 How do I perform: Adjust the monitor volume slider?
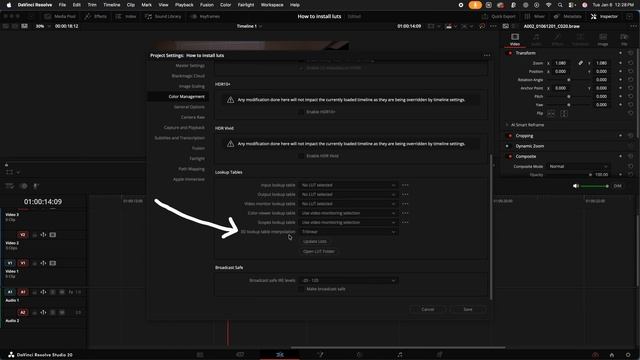pos(594,186)
